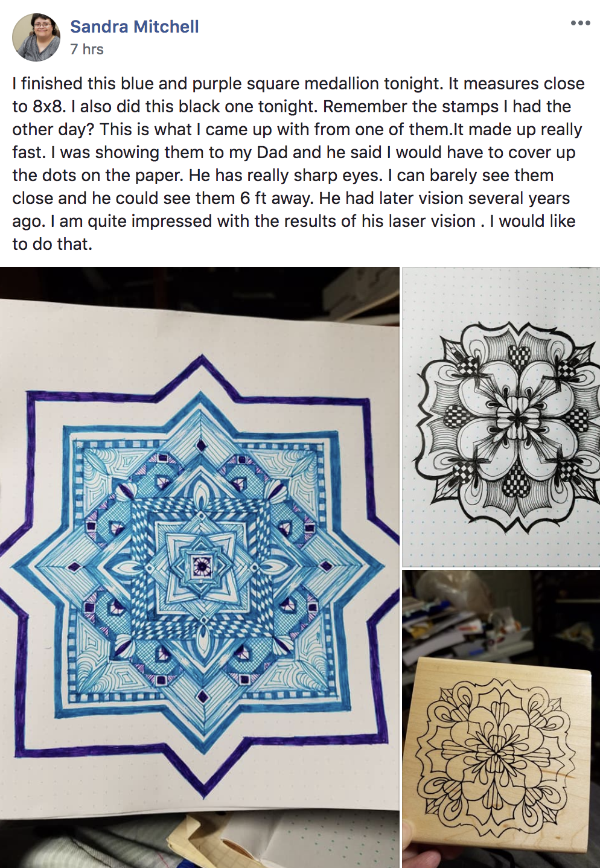Image resolution: width=600 pixels, height=868 pixels.
Task: Open the black ink mandala photo
Action: 501,416
